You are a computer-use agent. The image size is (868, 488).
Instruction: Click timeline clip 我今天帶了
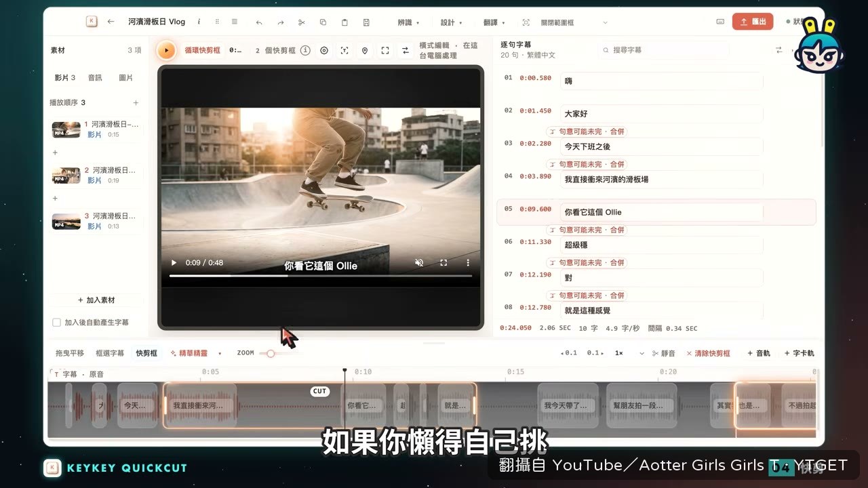pyautogui.click(x=568, y=405)
